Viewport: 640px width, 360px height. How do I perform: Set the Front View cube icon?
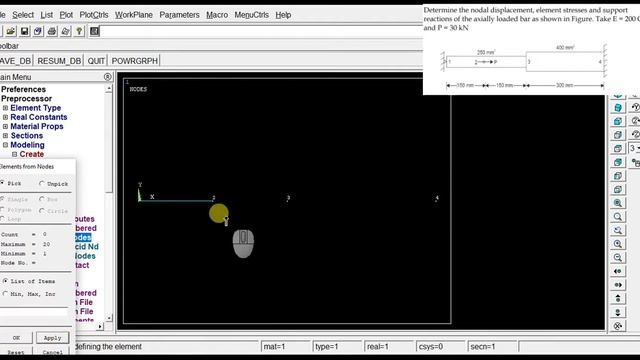pyautogui.click(x=618, y=121)
